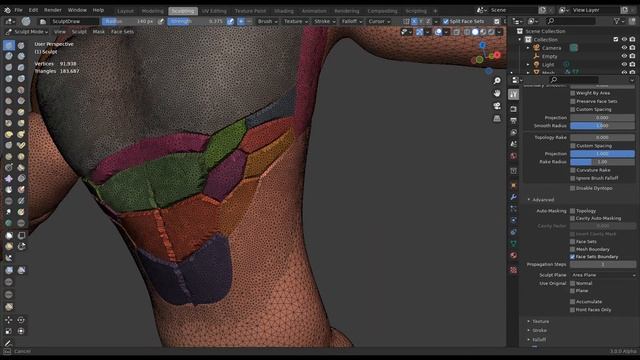Enable Front Faces Only checkbox
The image size is (640, 360).
tap(573, 310)
